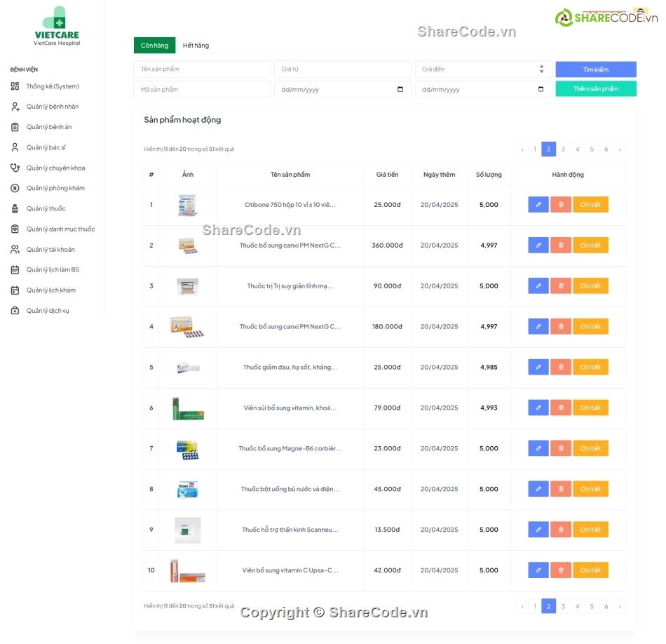The image size is (666, 644).
Task: Open Thống kê (System) dashboard icon
Action: [x=15, y=86]
